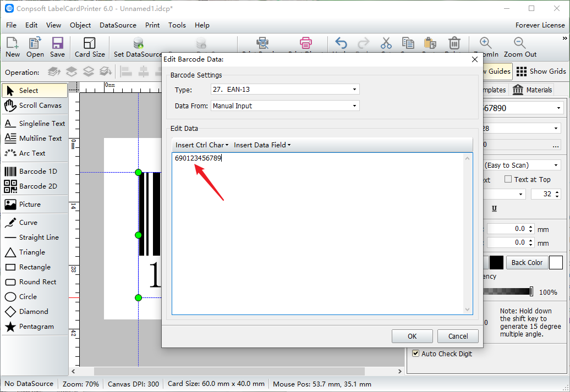Open the Tools menu
This screenshot has height=392, width=570.
tap(177, 25)
